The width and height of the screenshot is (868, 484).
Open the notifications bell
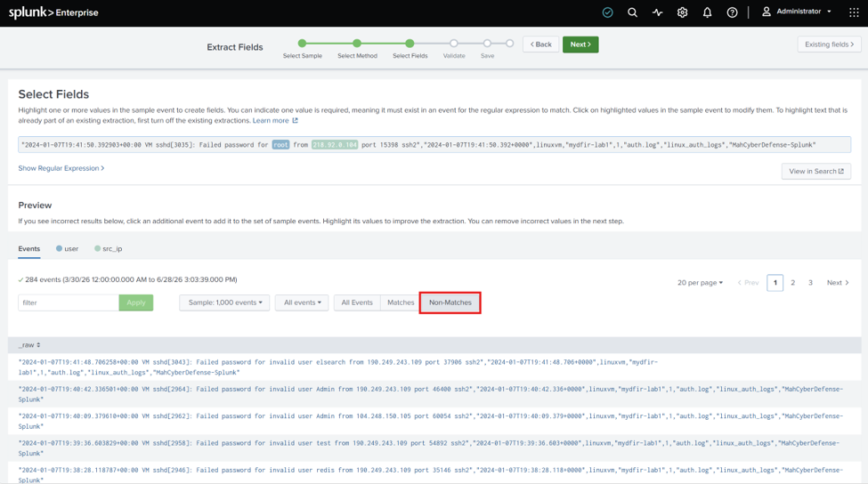point(707,12)
